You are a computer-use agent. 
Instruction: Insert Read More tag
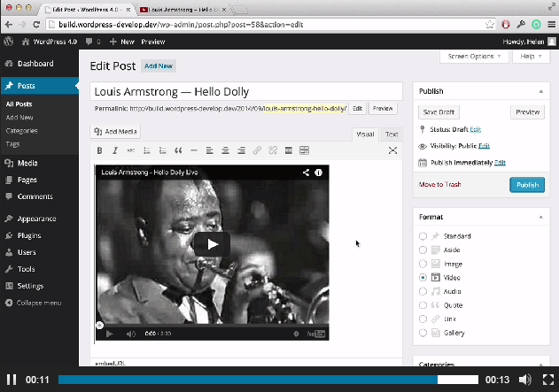pyautogui.click(x=289, y=150)
